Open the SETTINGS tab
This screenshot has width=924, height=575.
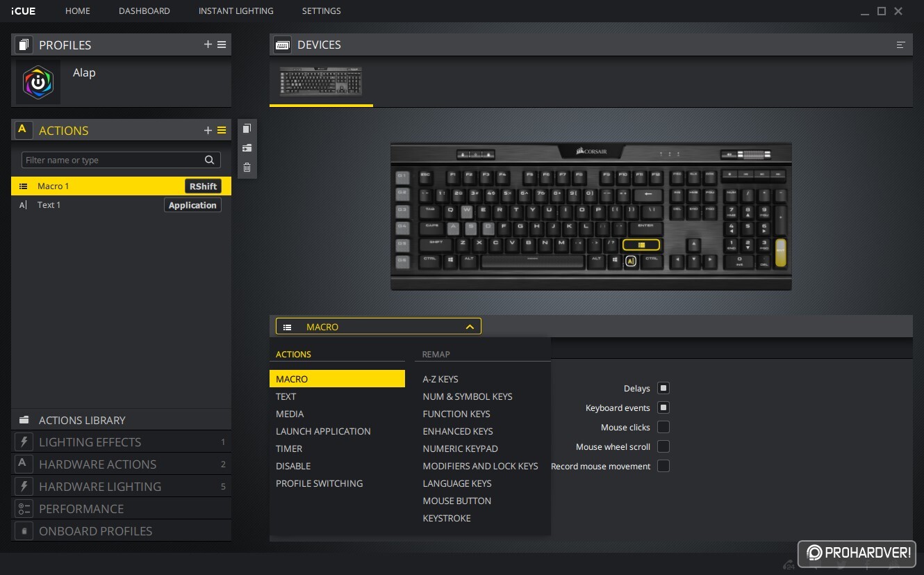[322, 11]
